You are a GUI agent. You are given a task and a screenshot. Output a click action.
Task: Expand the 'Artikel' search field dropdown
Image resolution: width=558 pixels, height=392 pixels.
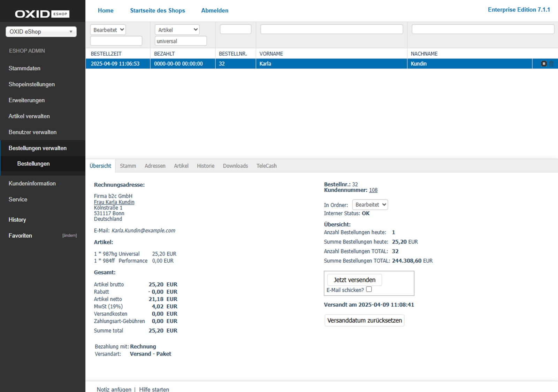tap(177, 30)
